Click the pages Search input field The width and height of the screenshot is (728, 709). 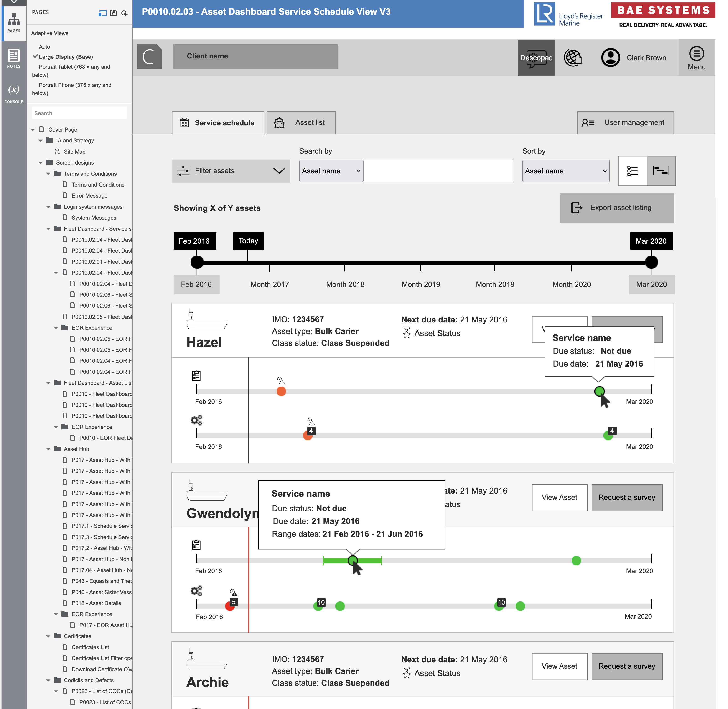point(79,113)
